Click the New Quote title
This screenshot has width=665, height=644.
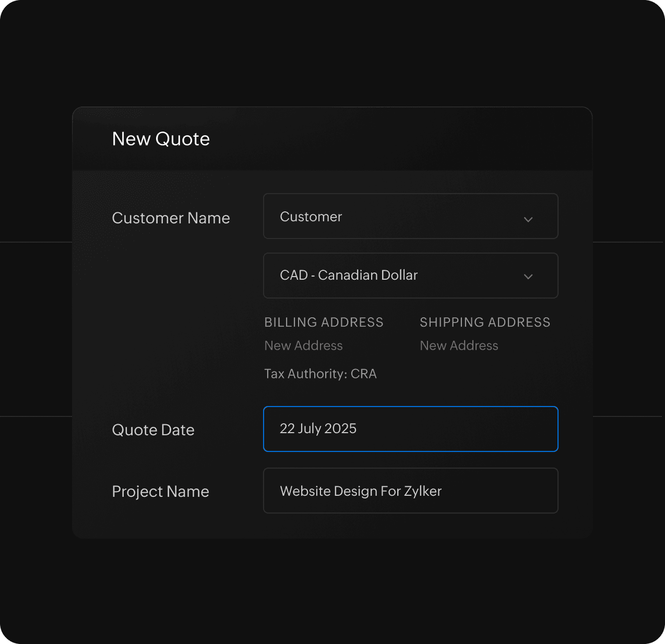point(161,139)
